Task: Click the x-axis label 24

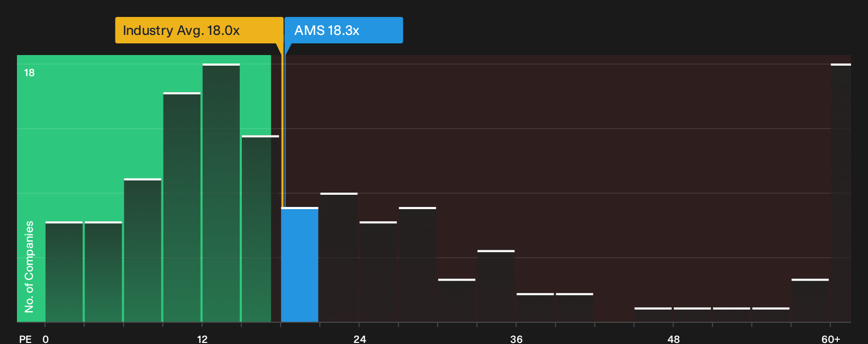Action: click(x=359, y=339)
